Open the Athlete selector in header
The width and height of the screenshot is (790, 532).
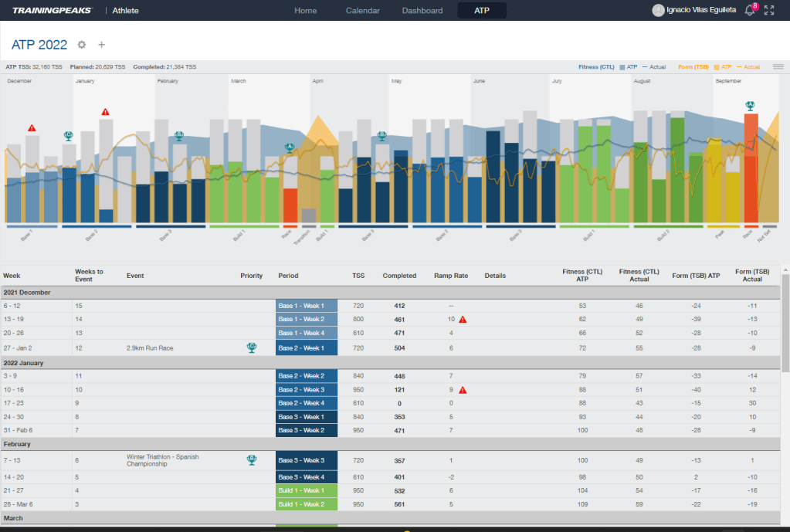coord(126,11)
